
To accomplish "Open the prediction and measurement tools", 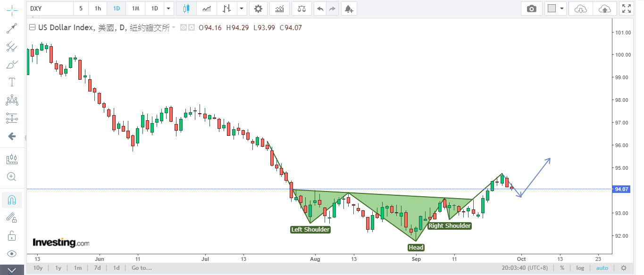I will pyautogui.click(x=12, y=118).
